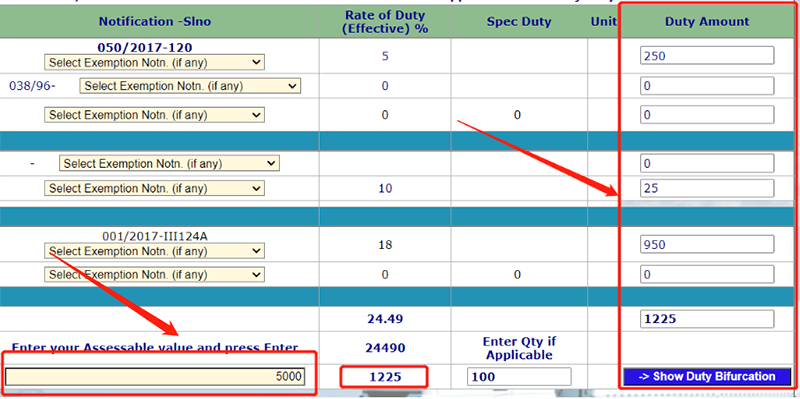Screen dimensions: 800x399
Task: Open exemption dropdown beside 038/96-
Action: 190,86
